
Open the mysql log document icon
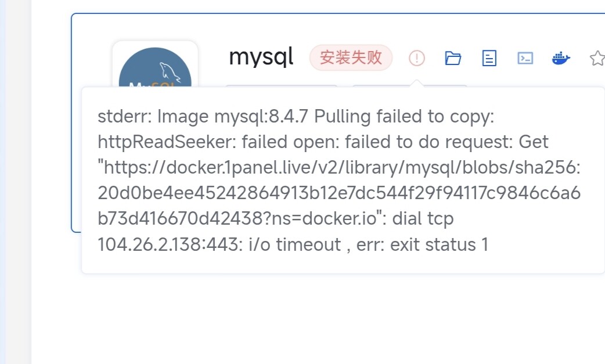[489, 58]
